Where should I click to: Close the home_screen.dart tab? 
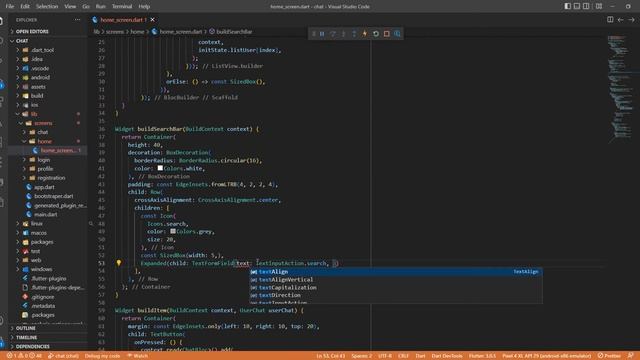(x=152, y=20)
